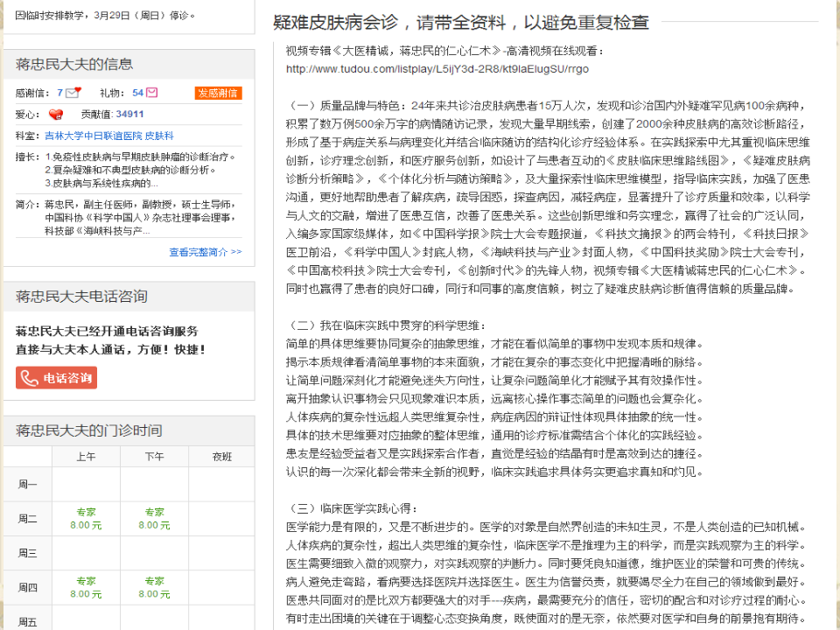Select Thursday morning 专家 8.00元 slot

(x=86, y=587)
